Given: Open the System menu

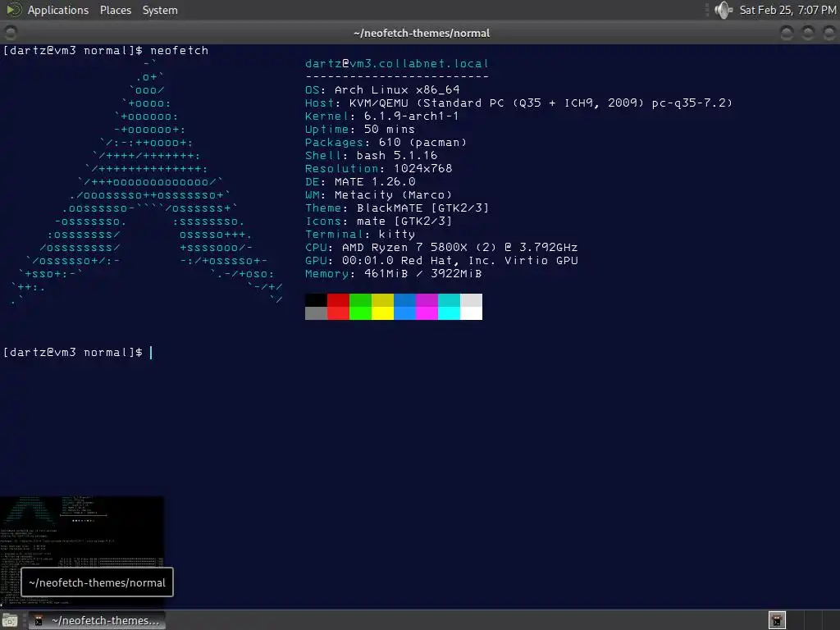Looking at the screenshot, I should click(160, 10).
